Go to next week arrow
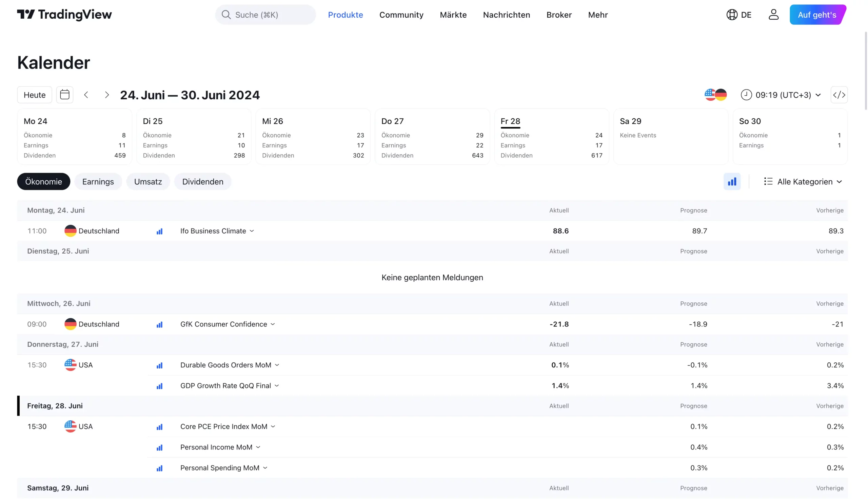Screen dimensions: 868x499 [x=106, y=95]
